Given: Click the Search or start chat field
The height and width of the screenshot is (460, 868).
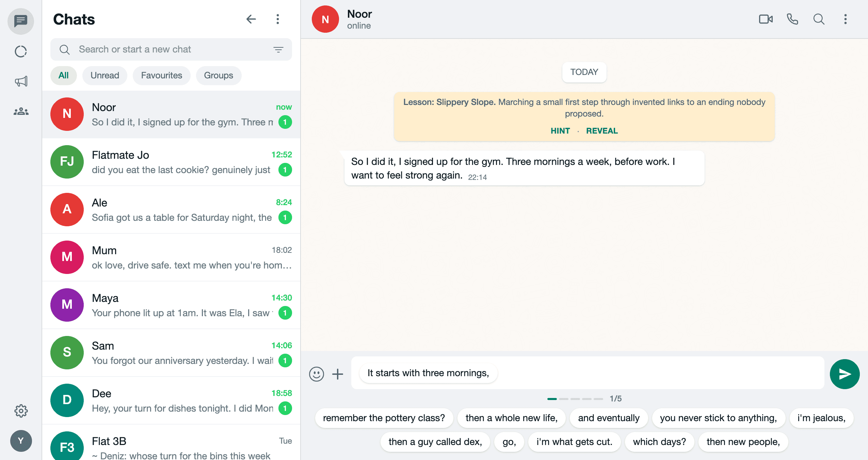Looking at the screenshot, I should pyautogui.click(x=171, y=49).
